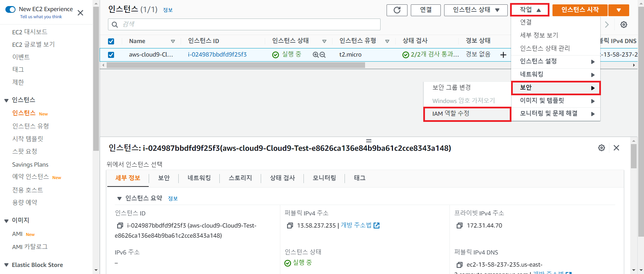Switch to the 상태 검사 tab

coord(282,178)
